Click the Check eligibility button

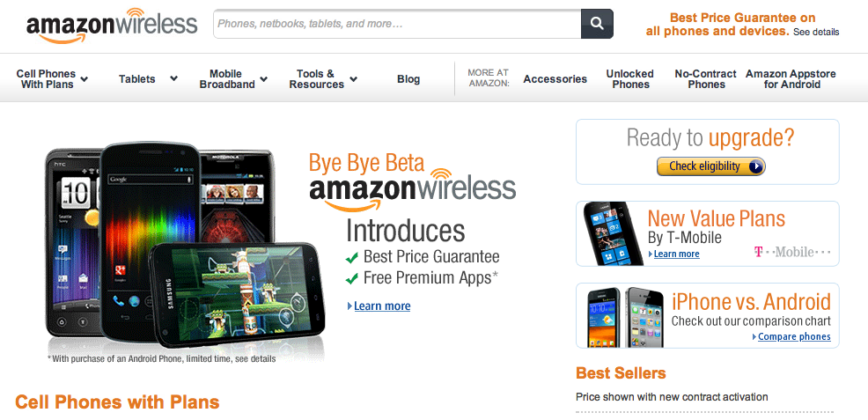pyautogui.click(x=710, y=166)
